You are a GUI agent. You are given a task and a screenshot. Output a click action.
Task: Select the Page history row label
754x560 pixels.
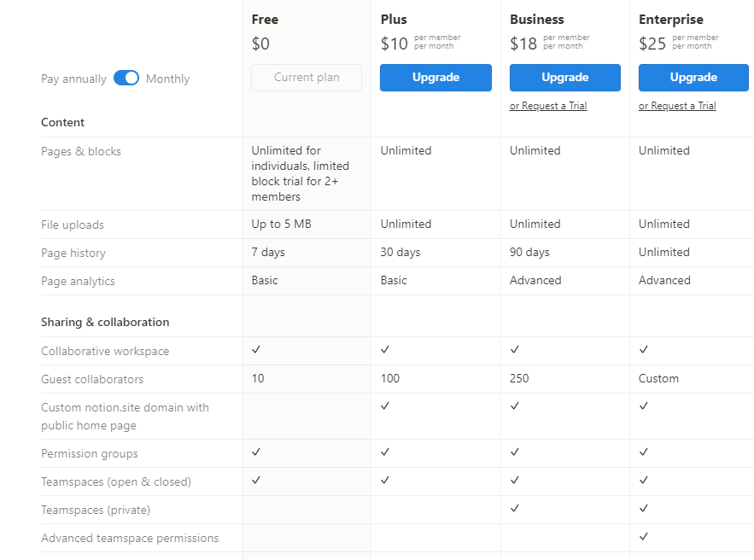tap(73, 253)
